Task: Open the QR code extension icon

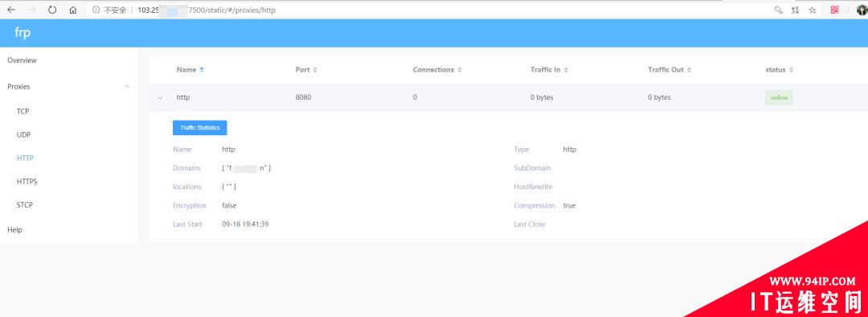Action: [835, 10]
